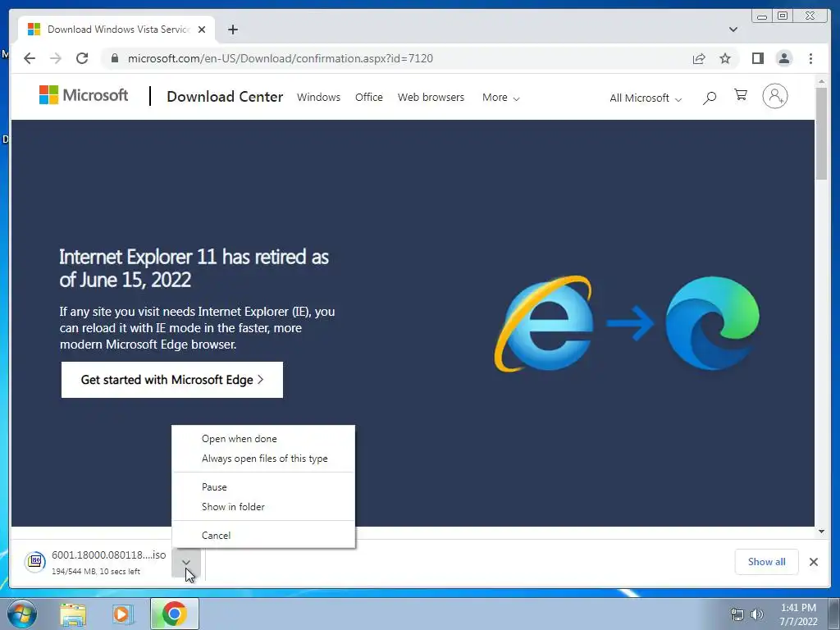Open the tab search chevron in title bar
Screen dimensions: 840x630
point(733,30)
